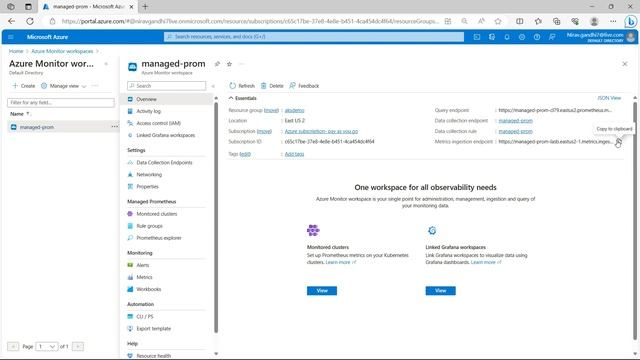
Task: Open the feedback icon in top bar
Action: coord(552,37)
